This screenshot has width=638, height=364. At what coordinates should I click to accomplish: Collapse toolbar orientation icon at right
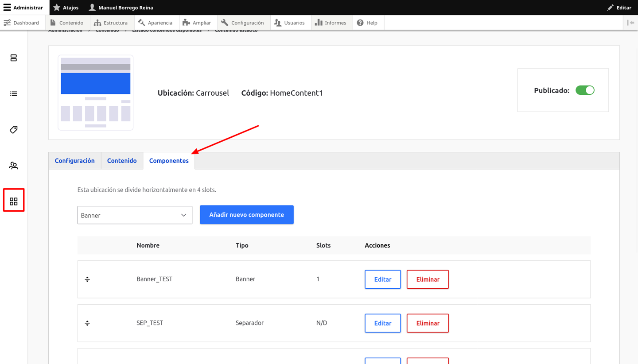click(630, 23)
